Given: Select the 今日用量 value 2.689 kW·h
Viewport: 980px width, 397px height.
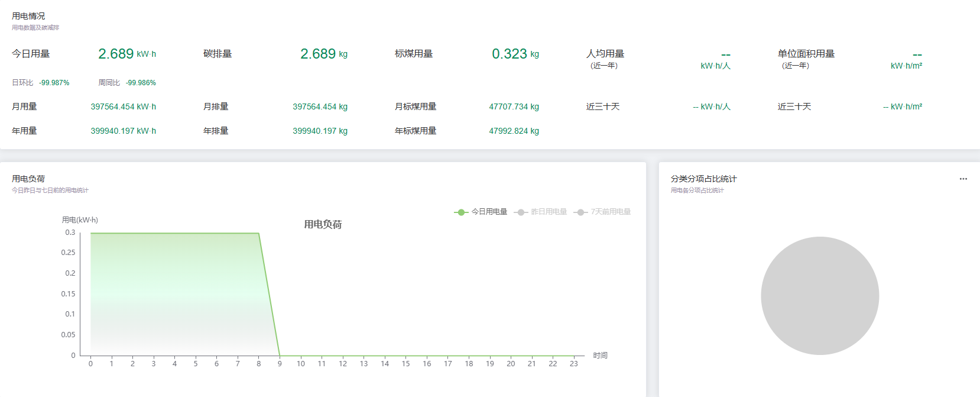Looking at the screenshot, I should (127, 54).
